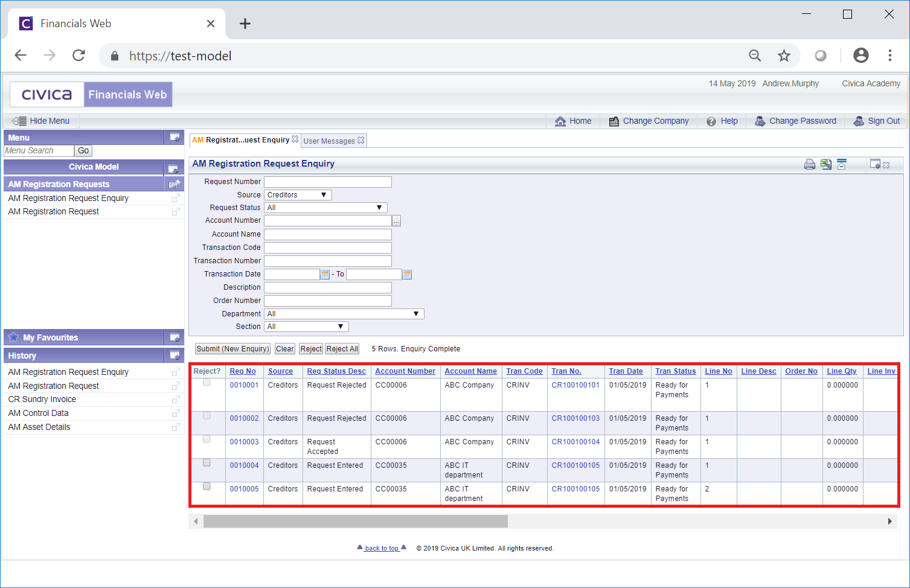The image size is (910, 588).
Task: Bookmark page with browser star icon
Action: point(784,56)
